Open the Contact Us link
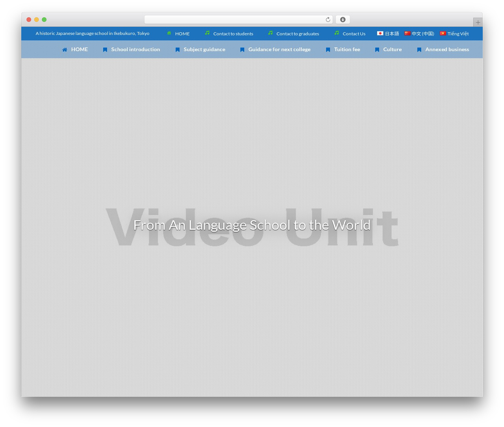Image resolution: width=504 pixels, height=427 pixels. [x=354, y=33]
